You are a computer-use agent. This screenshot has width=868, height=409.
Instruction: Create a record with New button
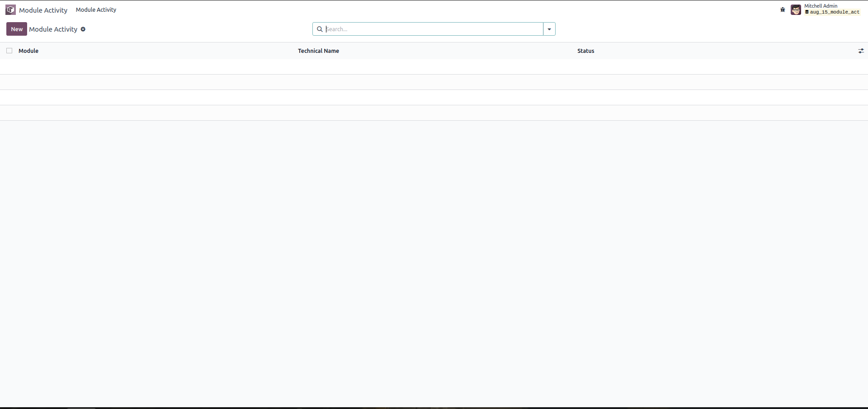(17, 29)
